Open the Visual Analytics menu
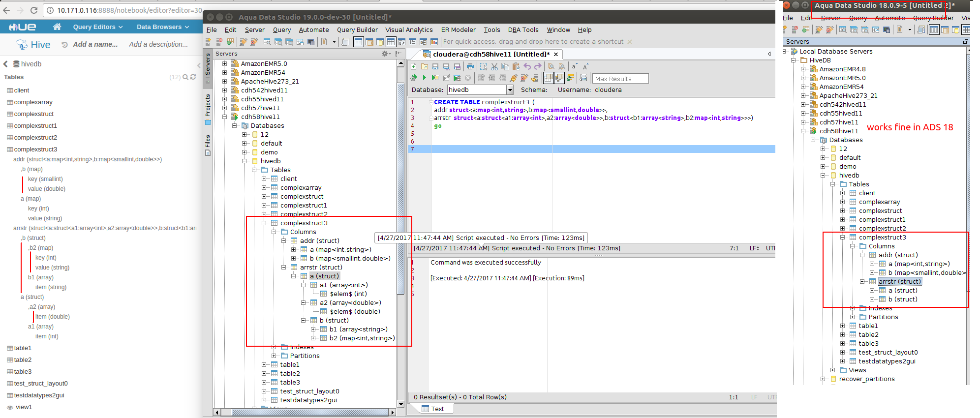Image resolution: width=980 pixels, height=418 pixels. click(409, 30)
